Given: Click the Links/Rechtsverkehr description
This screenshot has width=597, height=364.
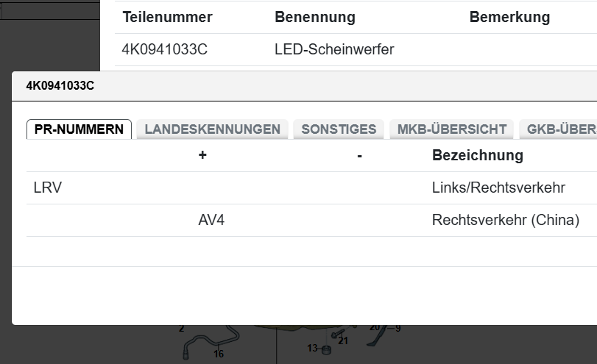Looking at the screenshot, I should (498, 188).
